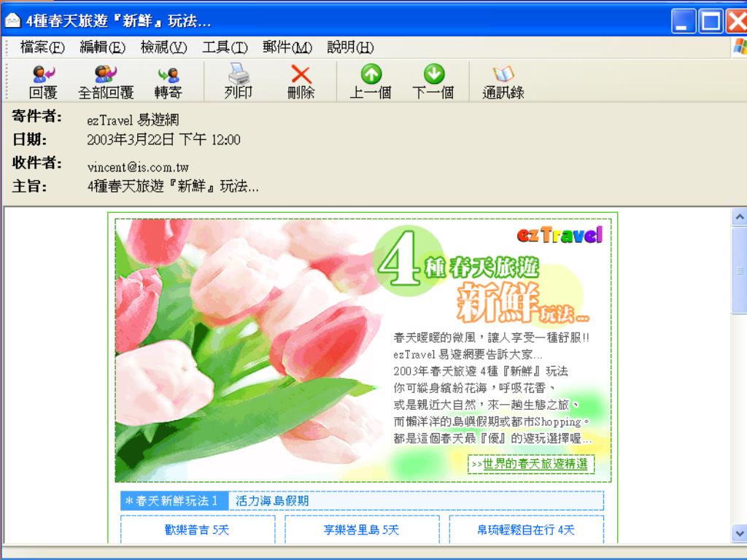Click the 活力海島假期 heading
747x560 pixels.
click(x=272, y=500)
